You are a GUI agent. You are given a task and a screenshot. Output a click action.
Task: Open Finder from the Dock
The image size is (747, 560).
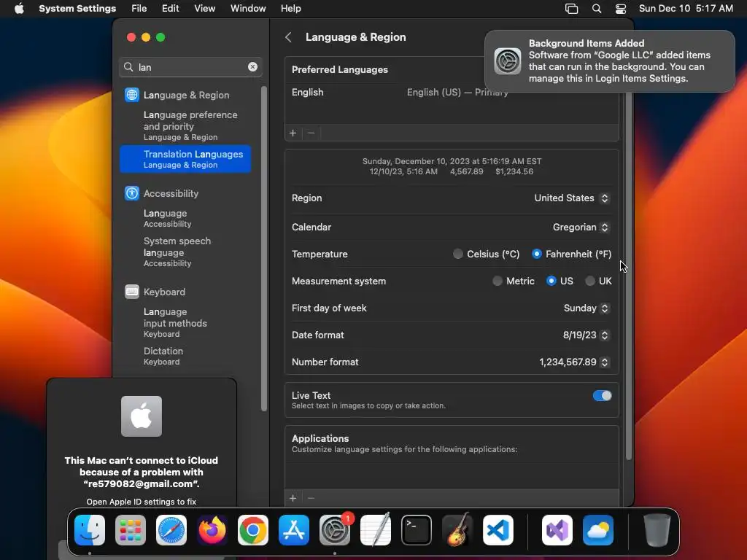tap(90, 530)
